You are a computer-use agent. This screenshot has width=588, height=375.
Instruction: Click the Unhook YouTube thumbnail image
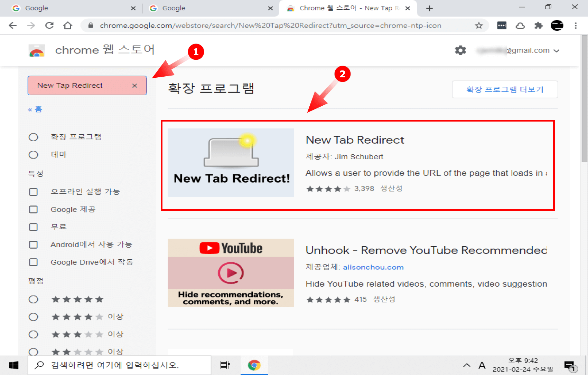coord(231,273)
